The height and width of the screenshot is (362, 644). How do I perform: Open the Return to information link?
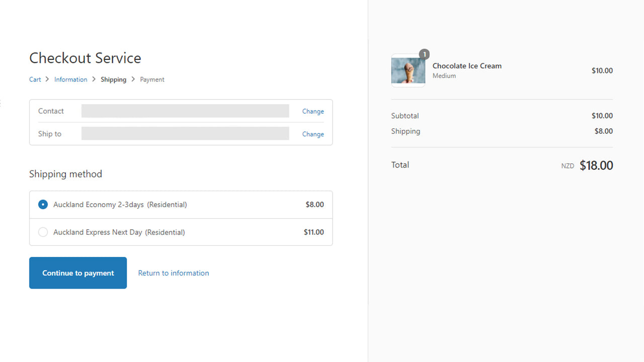pyautogui.click(x=173, y=273)
